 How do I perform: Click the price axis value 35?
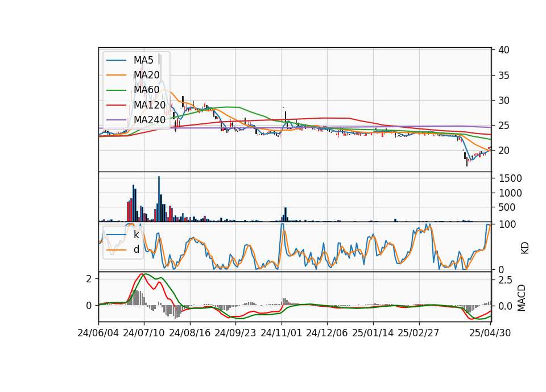(x=503, y=76)
